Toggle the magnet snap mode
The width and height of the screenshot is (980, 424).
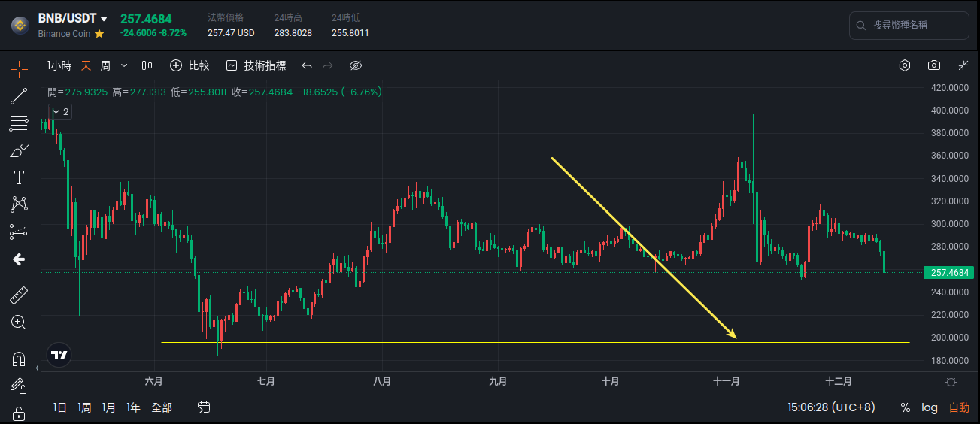pos(19,359)
